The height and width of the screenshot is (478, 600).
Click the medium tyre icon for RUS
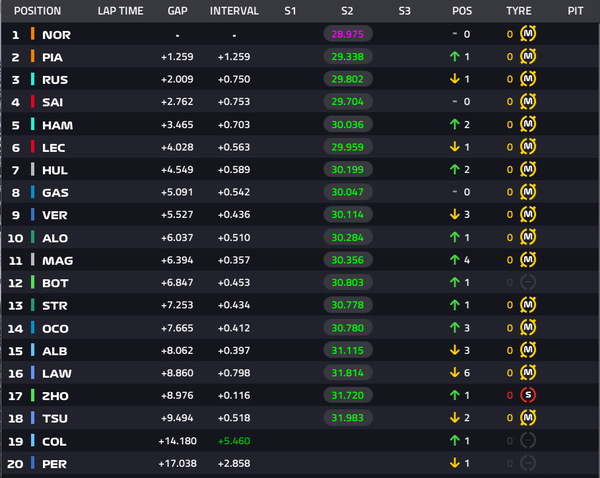point(528,79)
